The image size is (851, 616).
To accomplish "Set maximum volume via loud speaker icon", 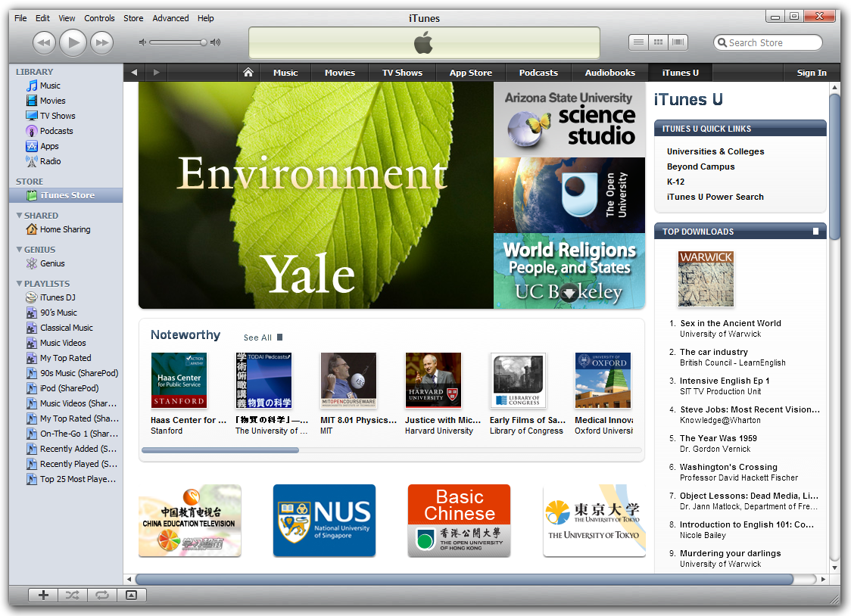I will pyautogui.click(x=216, y=42).
